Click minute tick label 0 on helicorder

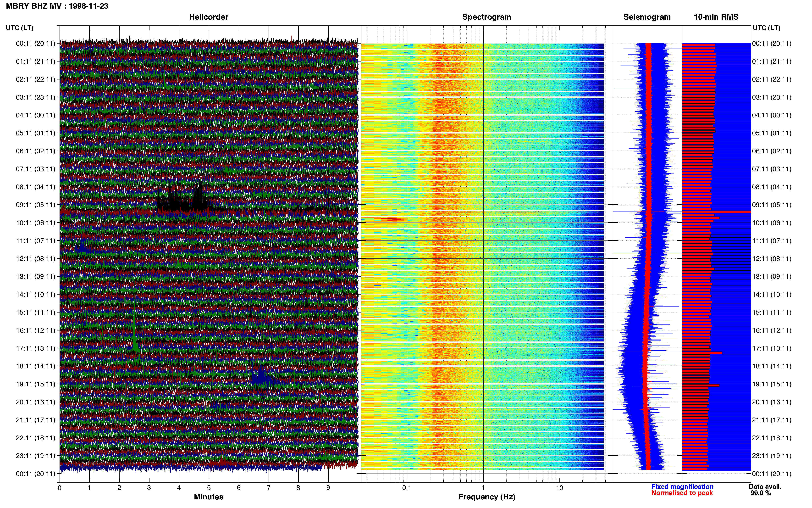coord(59,488)
